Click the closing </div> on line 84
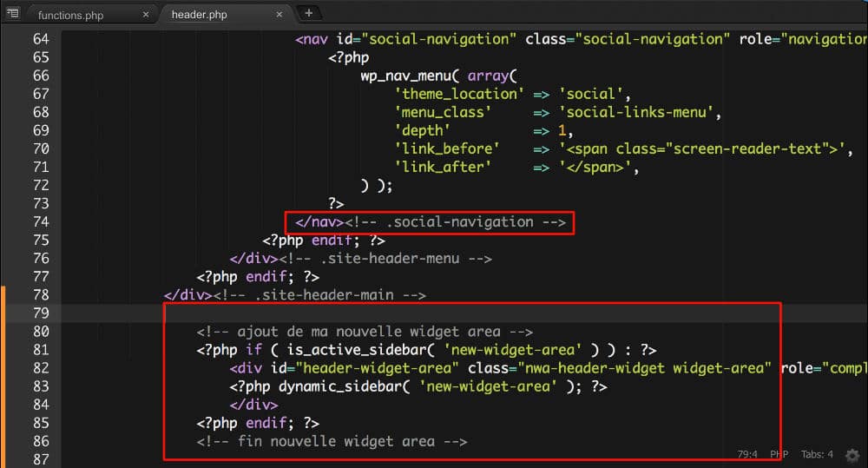The image size is (868, 468). tap(253, 405)
